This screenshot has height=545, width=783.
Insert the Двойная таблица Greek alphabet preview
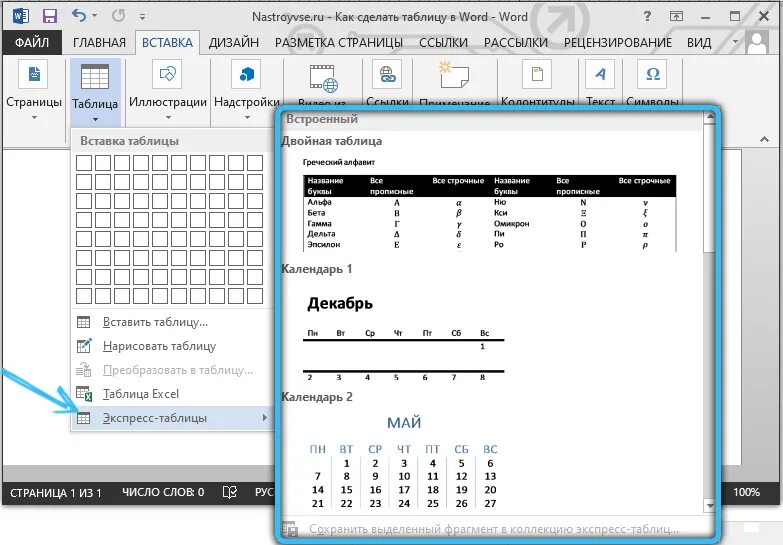(x=489, y=204)
